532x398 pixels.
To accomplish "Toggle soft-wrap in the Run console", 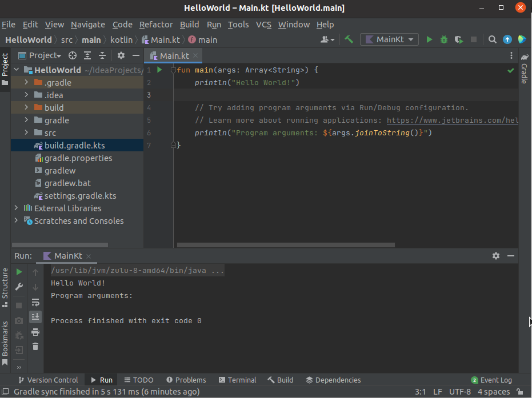I will 35,302.
